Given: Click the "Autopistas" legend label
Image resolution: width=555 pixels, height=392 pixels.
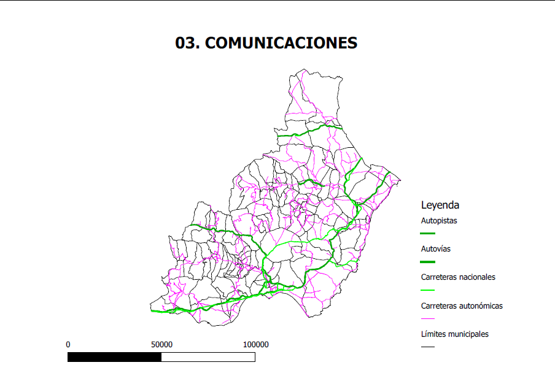Looking at the screenshot, I should tap(438, 220).
